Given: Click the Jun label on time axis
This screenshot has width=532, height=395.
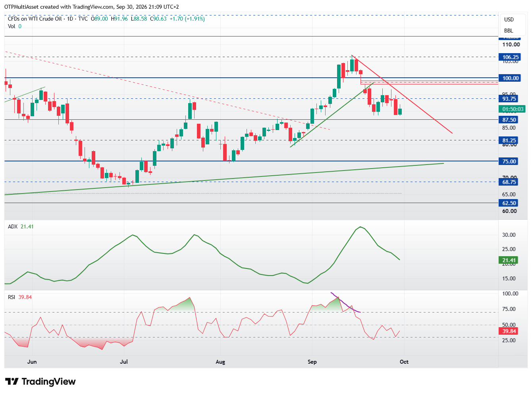Looking at the screenshot, I should pyautogui.click(x=32, y=362).
